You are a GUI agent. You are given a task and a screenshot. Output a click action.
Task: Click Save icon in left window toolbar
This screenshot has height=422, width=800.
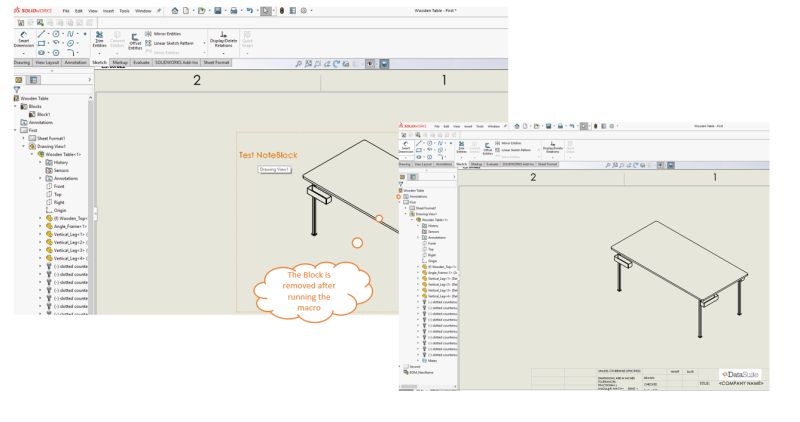pyautogui.click(x=218, y=10)
